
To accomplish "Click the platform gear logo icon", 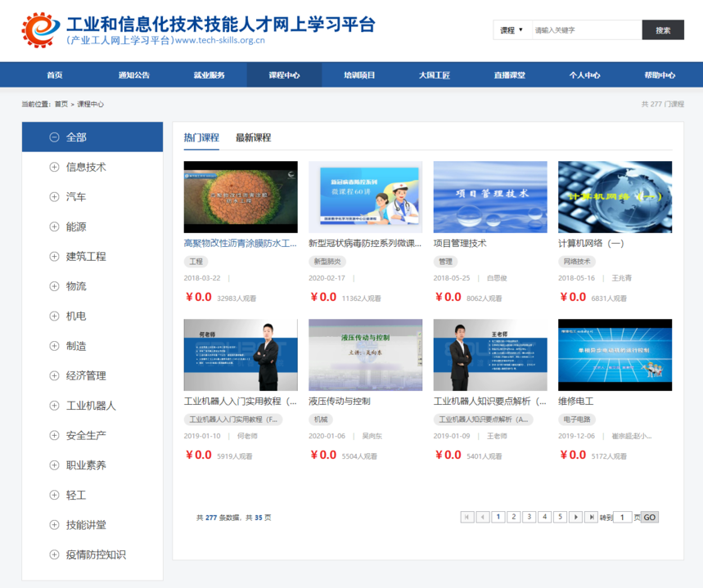I will coord(40,30).
